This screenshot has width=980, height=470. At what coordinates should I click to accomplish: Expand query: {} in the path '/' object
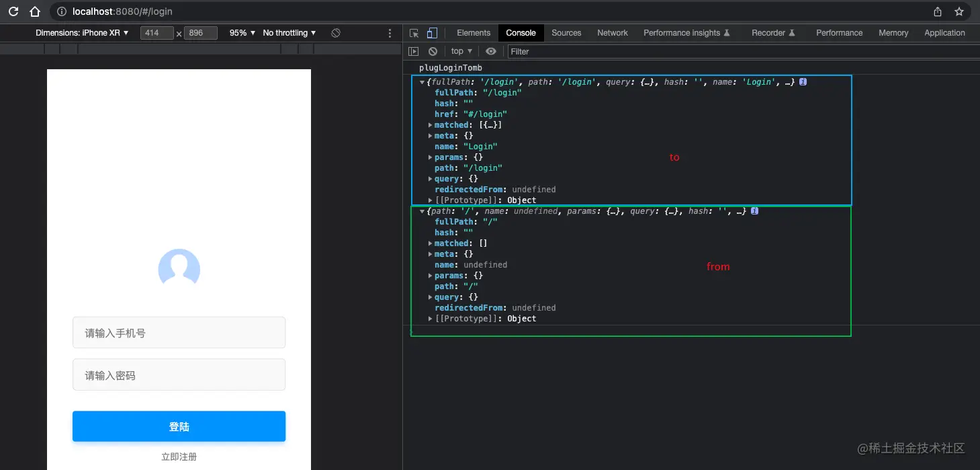[431, 297]
